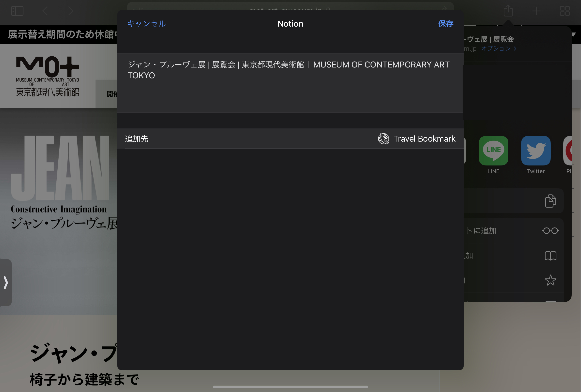Image resolution: width=581 pixels, height=392 pixels.
Task: Expand the notice banner dropdown triangle
Action: (574, 35)
